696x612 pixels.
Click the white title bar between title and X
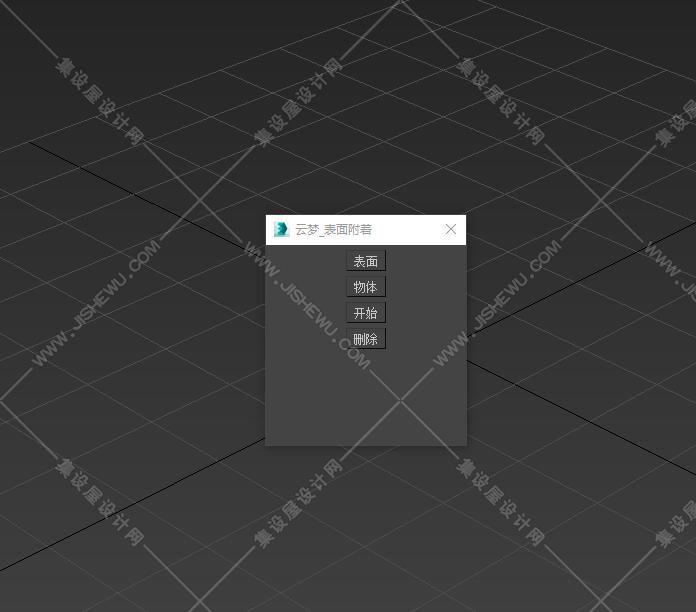point(406,229)
